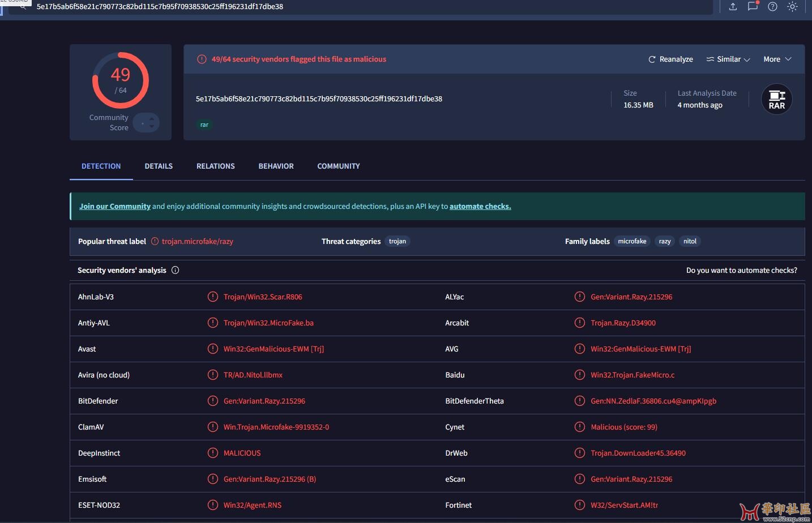The image size is (812, 523).
Task: Click the hash search field in top bar
Action: 360,7
